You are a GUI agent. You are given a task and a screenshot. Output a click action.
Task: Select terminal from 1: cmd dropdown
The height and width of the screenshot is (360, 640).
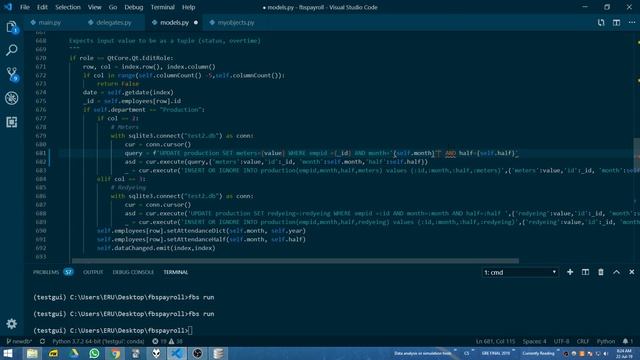(x=520, y=272)
